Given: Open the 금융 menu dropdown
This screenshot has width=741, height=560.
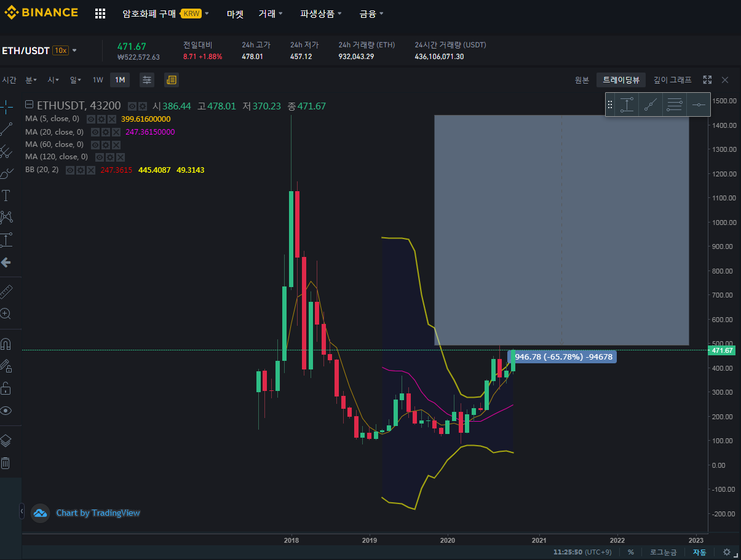Looking at the screenshot, I should (371, 14).
